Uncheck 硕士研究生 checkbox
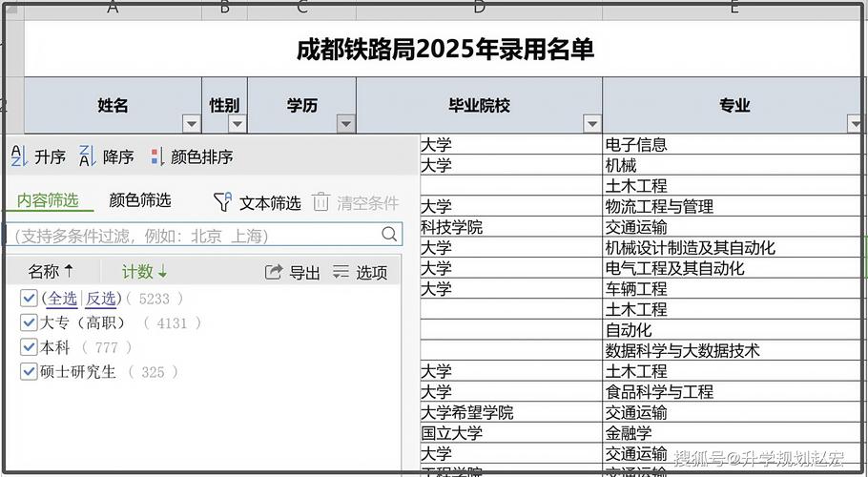 [29, 371]
